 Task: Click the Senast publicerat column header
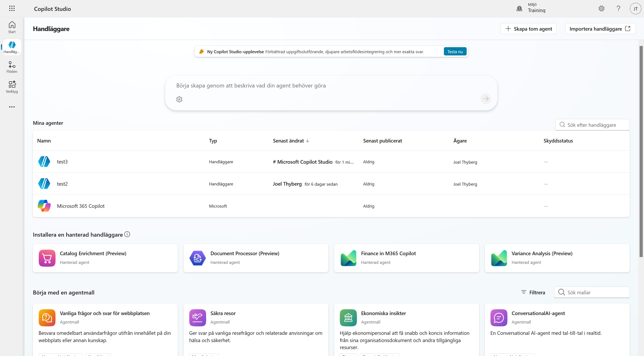(x=382, y=141)
